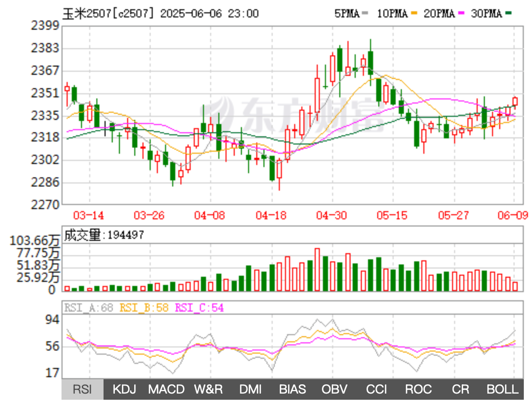Open the BOLL indicator tab
Viewport: 532px width, 411px height.
(502, 389)
